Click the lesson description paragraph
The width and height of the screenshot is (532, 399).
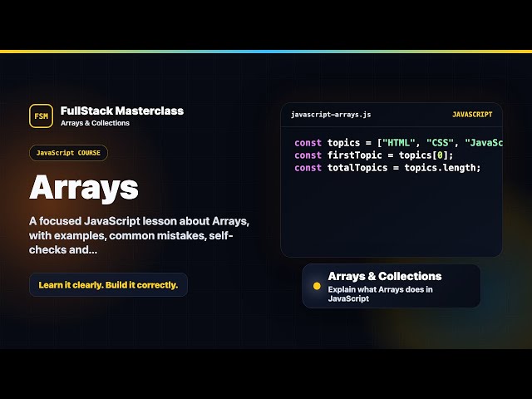[x=139, y=235]
